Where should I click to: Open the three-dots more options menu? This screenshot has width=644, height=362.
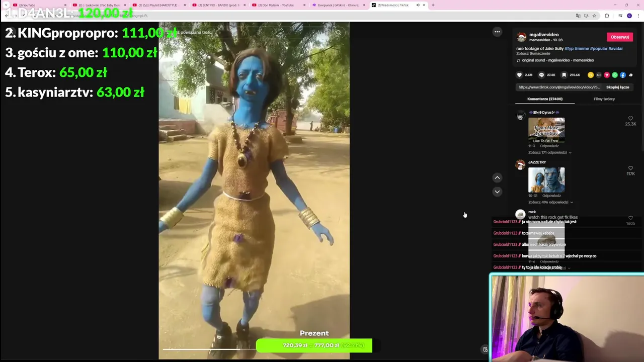[x=497, y=32]
